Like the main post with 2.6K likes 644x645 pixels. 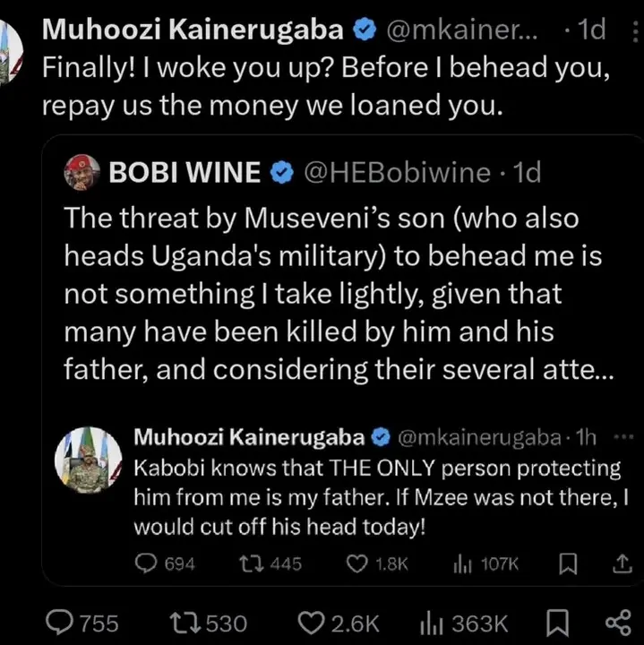310,623
